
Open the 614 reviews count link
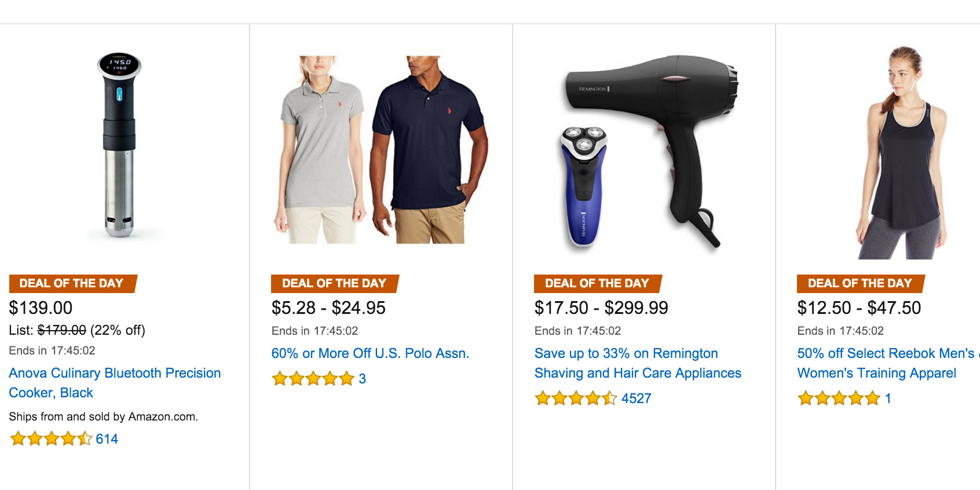[107, 439]
